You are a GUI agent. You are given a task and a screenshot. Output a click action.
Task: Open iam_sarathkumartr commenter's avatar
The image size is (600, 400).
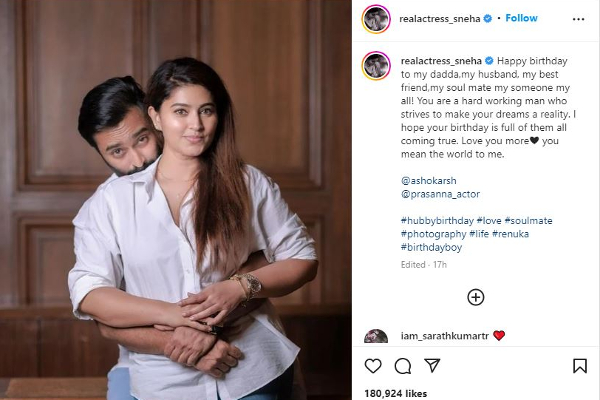(376, 337)
